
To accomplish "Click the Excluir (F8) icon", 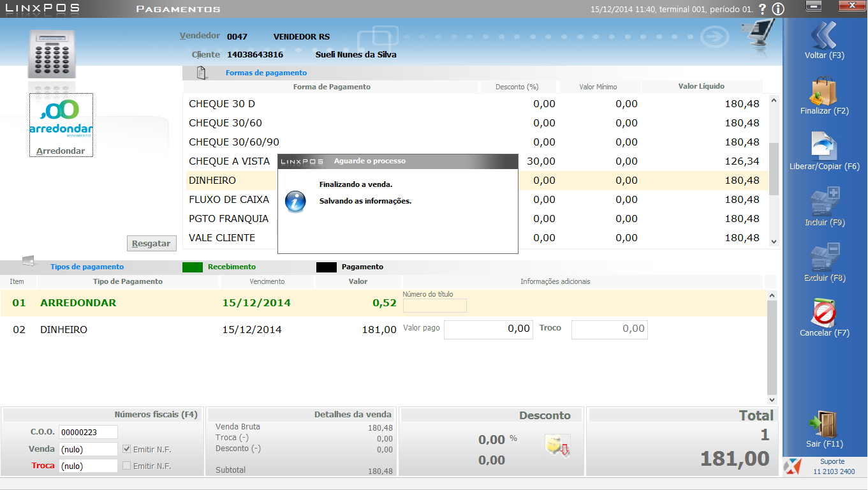I will pyautogui.click(x=824, y=257).
